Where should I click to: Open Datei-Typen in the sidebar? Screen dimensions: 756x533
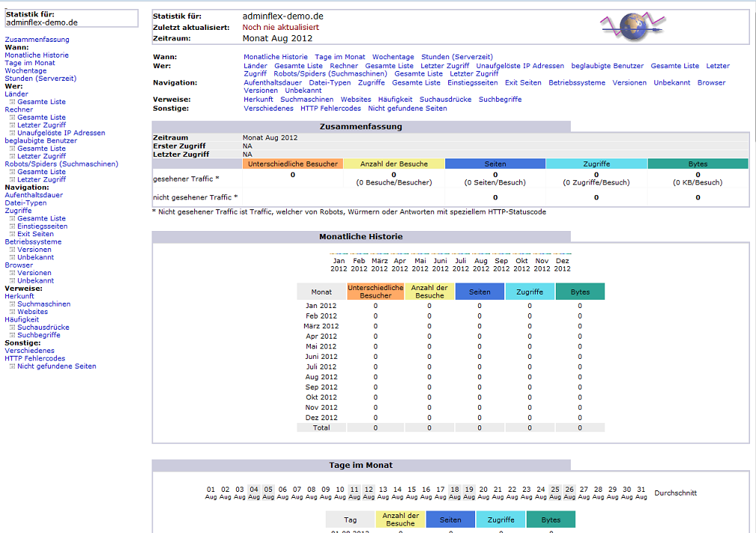click(25, 203)
